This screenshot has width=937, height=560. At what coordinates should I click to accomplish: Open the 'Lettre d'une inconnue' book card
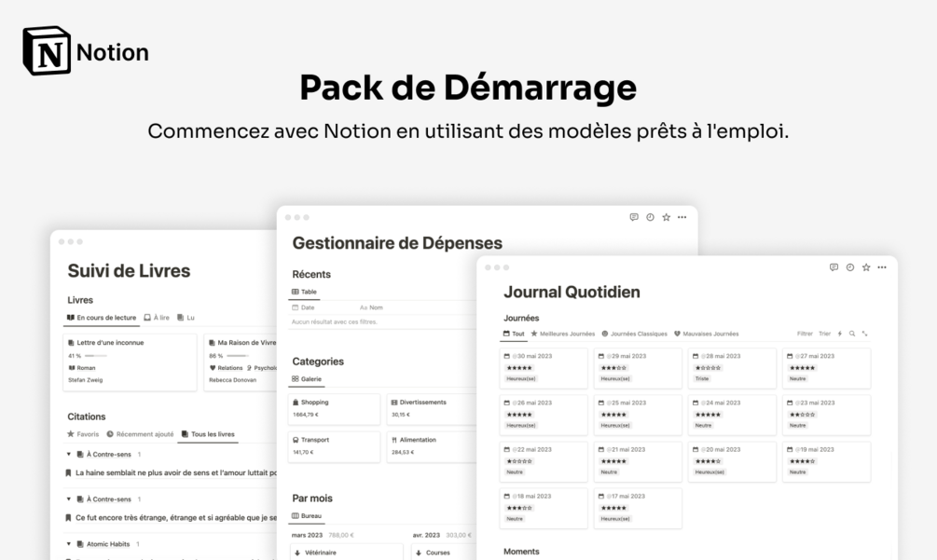[x=130, y=362]
